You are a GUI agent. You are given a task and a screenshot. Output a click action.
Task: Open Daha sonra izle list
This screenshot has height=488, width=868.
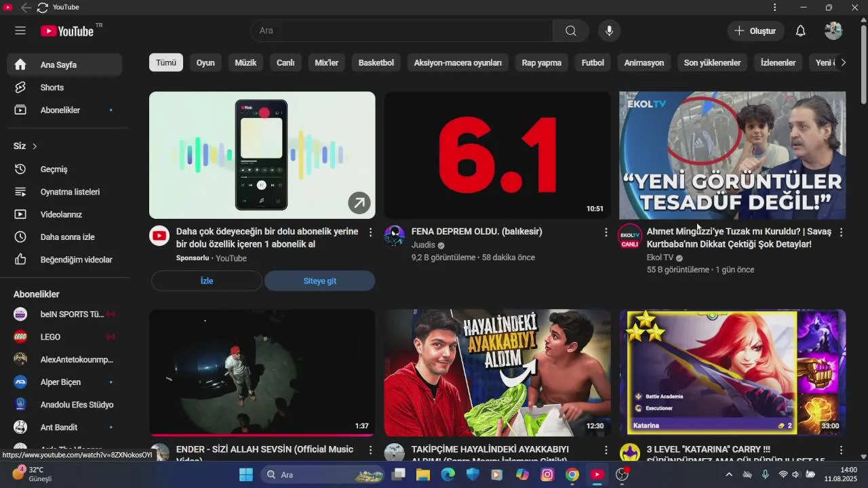coord(64,237)
